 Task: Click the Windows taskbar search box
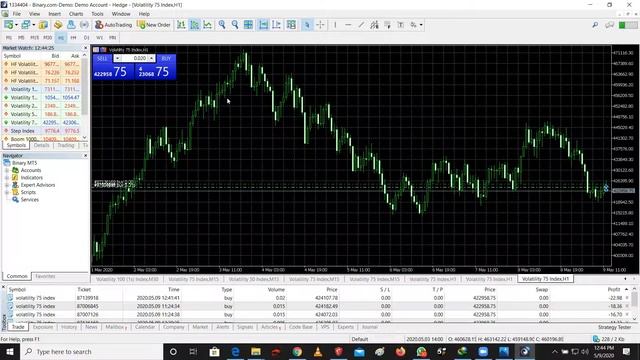point(91,351)
